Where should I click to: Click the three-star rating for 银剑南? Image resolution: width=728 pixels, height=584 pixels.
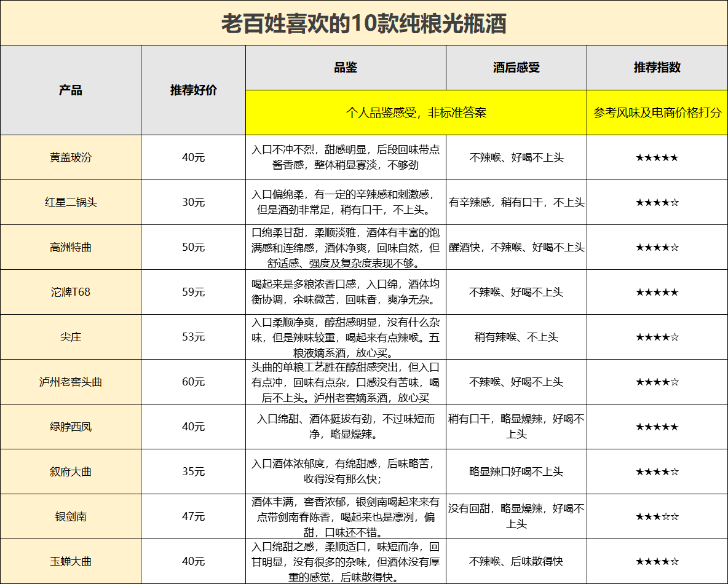657,516
